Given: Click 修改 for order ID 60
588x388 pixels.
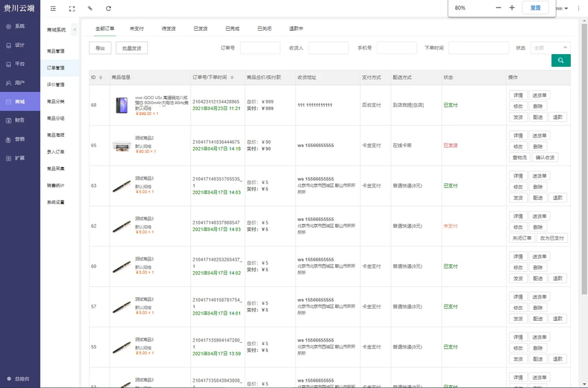Looking at the screenshot, I should (x=518, y=268).
